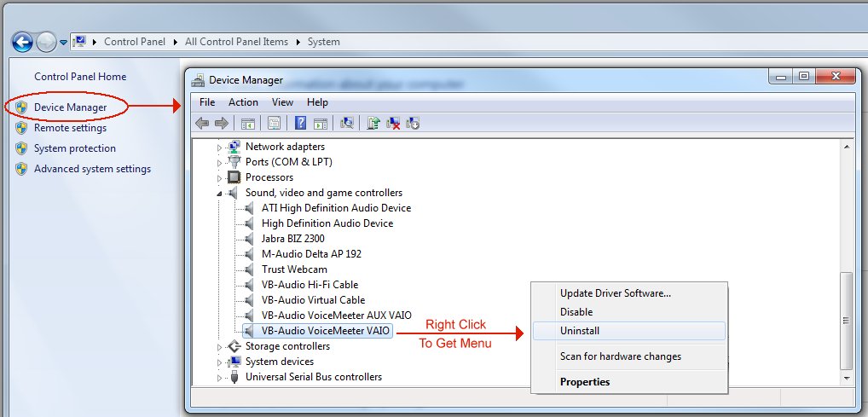This screenshot has height=417, width=868.
Task: Click the shield icon beside System protection
Action: click(21, 148)
